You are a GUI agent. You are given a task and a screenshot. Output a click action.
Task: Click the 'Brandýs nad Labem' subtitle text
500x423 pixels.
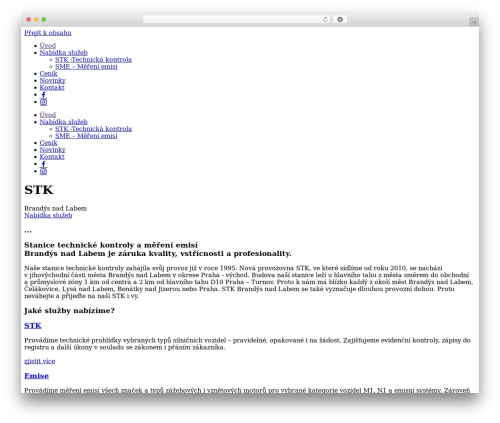click(x=55, y=208)
